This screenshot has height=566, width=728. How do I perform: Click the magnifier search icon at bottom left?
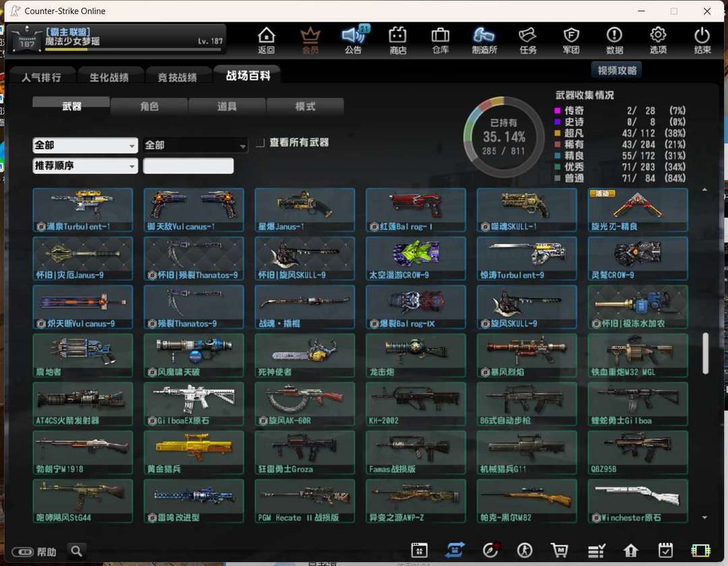click(x=76, y=551)
